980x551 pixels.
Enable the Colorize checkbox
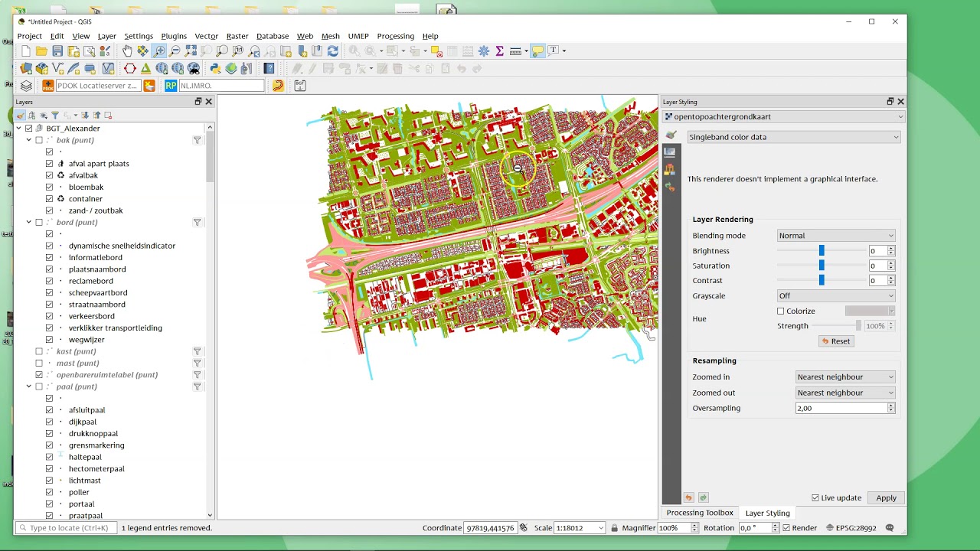coord(781,311)
